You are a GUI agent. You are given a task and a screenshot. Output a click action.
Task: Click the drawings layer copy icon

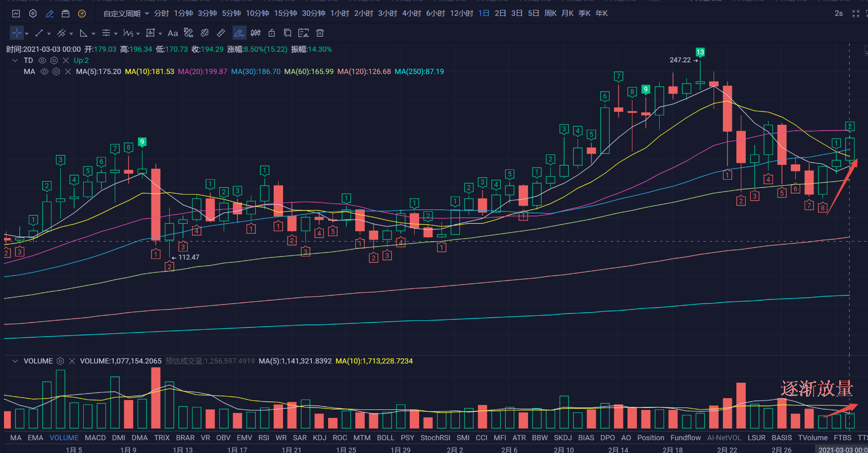(x=288, y=33)
